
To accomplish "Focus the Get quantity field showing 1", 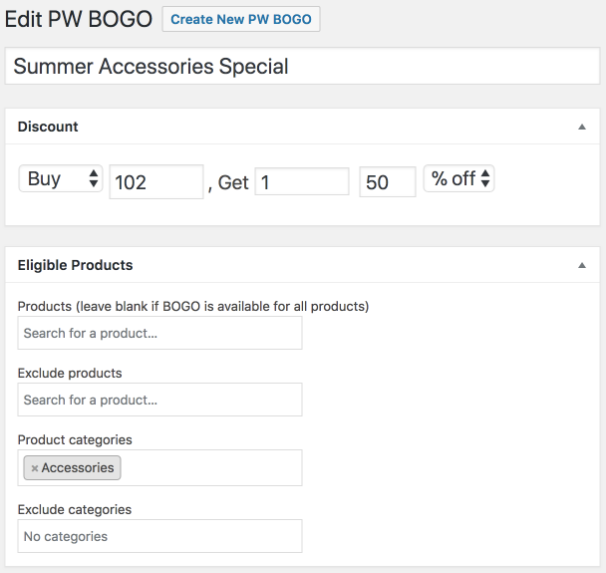I will coord(301,182).
